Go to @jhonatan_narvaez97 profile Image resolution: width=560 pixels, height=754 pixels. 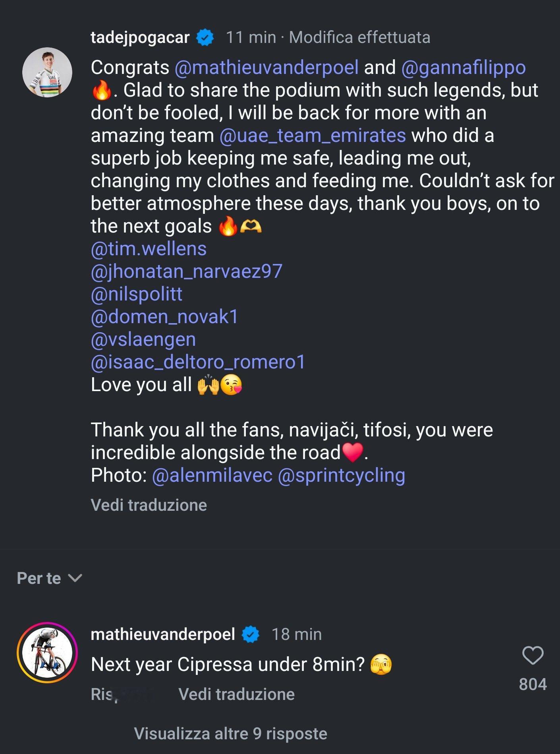coord(186,271)
